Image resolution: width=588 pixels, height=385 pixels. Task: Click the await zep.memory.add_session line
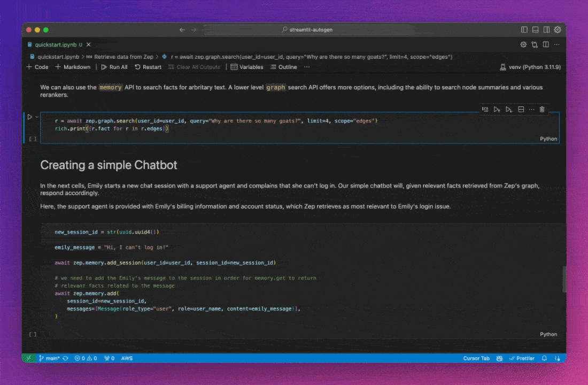165,263
